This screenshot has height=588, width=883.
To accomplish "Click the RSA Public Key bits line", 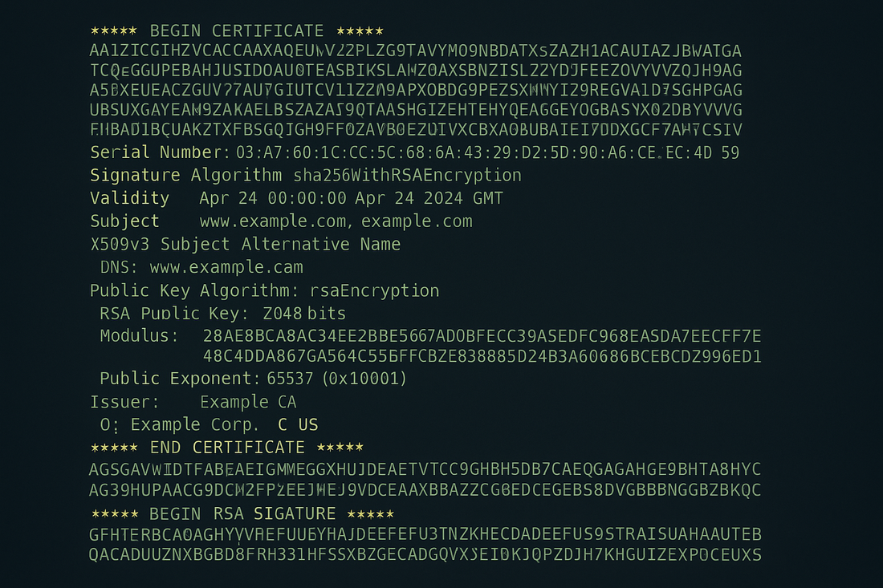I will pyautogui.click(x=223, y=314).
